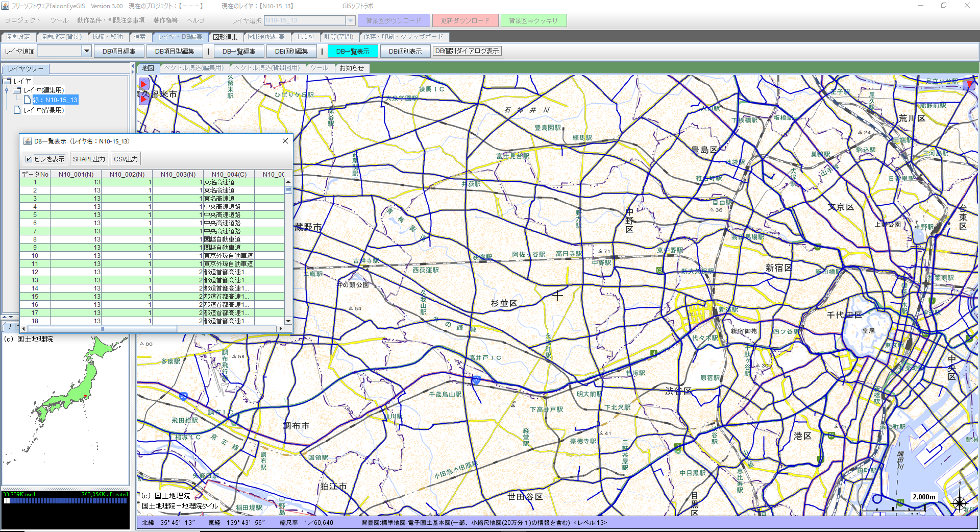Click the table vertical scrollbar down arrow
The height and width of the screenshot is (532, 980).
(288, 321)
